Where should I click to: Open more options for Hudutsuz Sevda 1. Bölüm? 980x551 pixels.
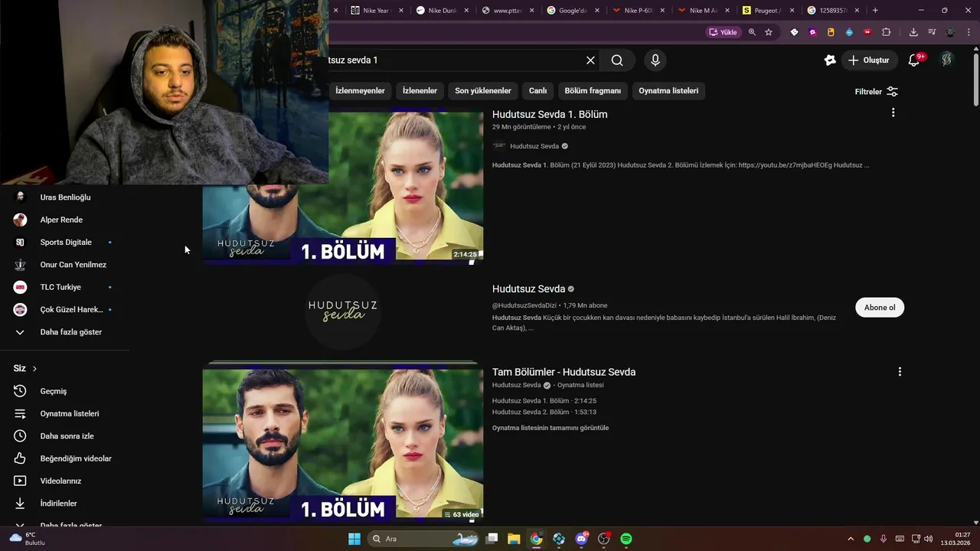coord(893,113)
